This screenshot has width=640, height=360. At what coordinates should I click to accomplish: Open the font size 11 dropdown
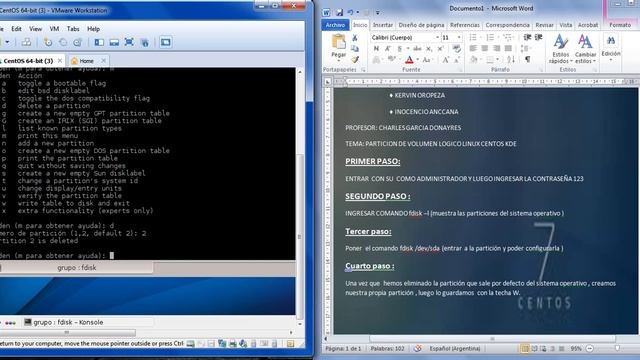pyautogui.click(x=459, y=38)
